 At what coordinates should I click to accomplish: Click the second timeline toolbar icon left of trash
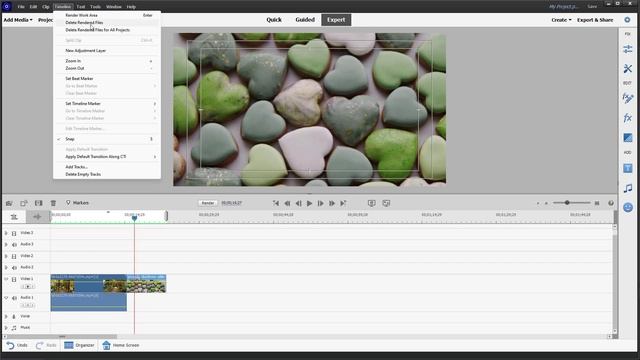(24, 203)
